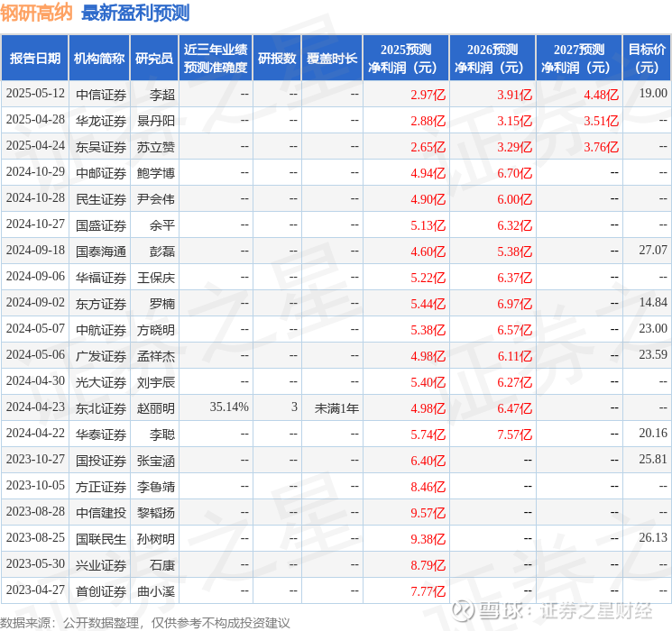Click the date 2024-10-27
Viewport: 672px width, 631px height.
tap(35, 224)
